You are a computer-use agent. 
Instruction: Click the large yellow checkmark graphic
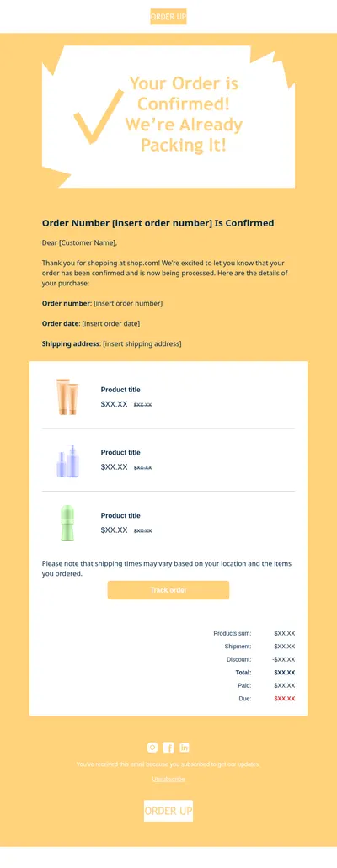(x=98, y=116)
